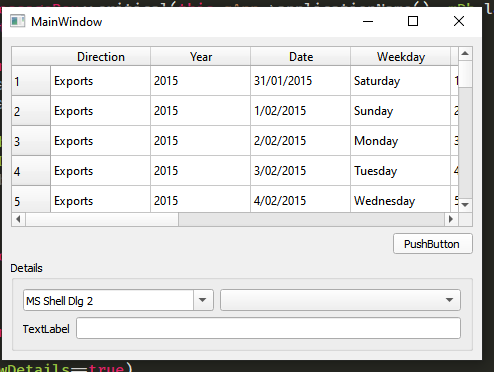Click the Date column header
Screen dimensions: 494x372
pos(301,56)
